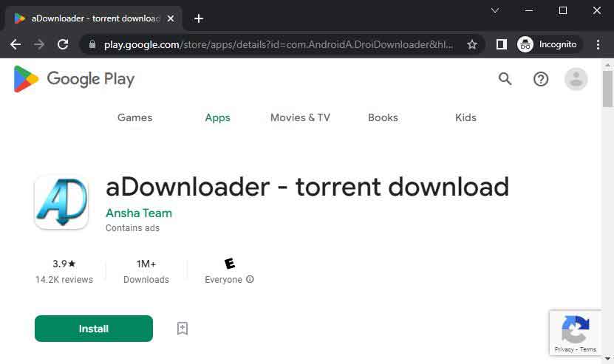
Task: Open the browser side panel
Action: tap(502, 44)
